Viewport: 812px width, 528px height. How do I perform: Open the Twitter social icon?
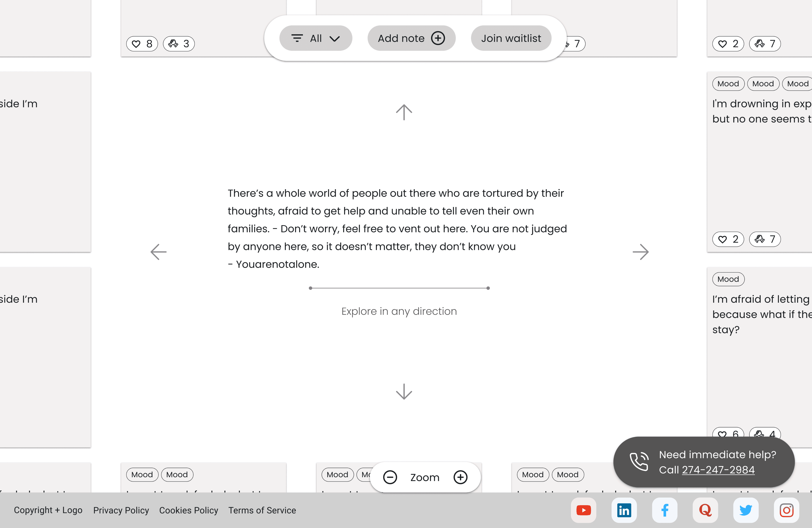(x=746, y=510)
